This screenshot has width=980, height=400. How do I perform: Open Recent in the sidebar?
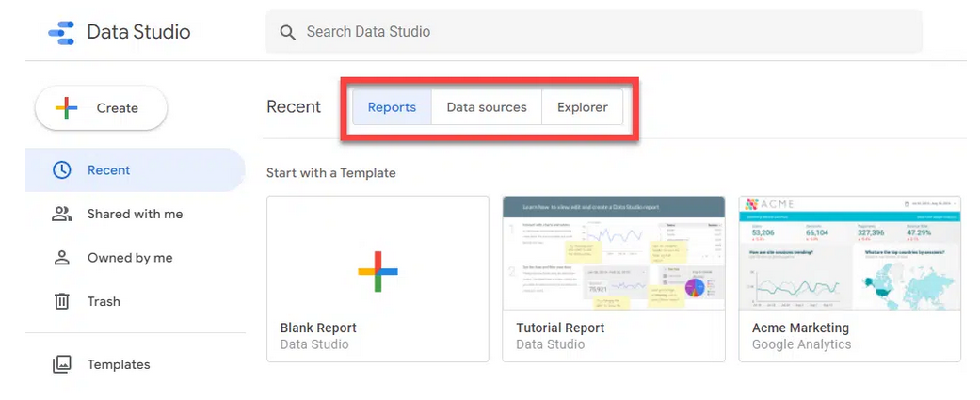(x=135, y=170)
